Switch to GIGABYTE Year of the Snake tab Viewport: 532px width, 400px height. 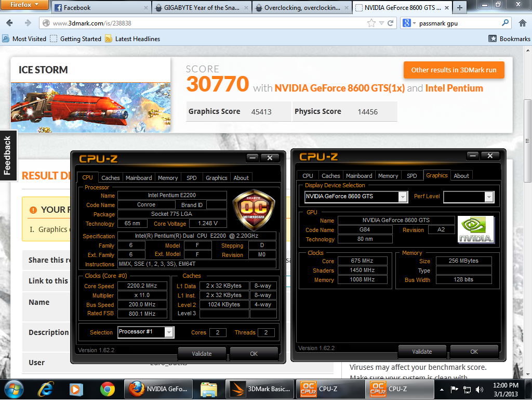[x=201, y=8]
